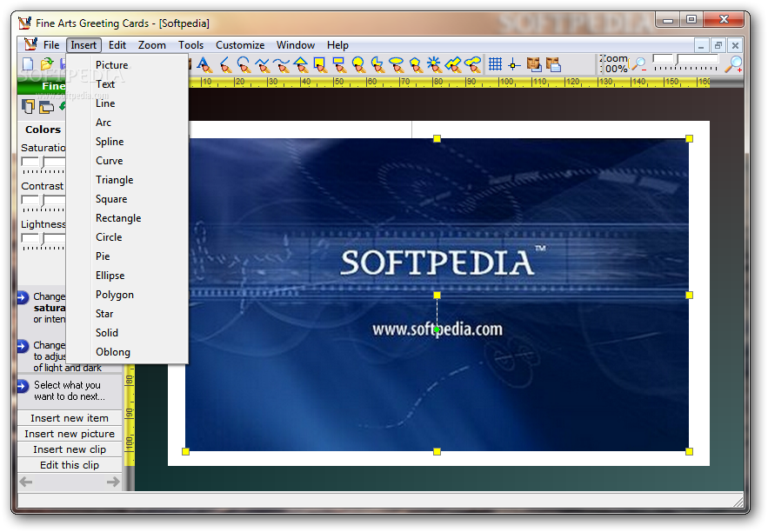Screen dimensions: 768x532
Task: Choose Arc from the Insert menu
Action: (x=127, y=123)
